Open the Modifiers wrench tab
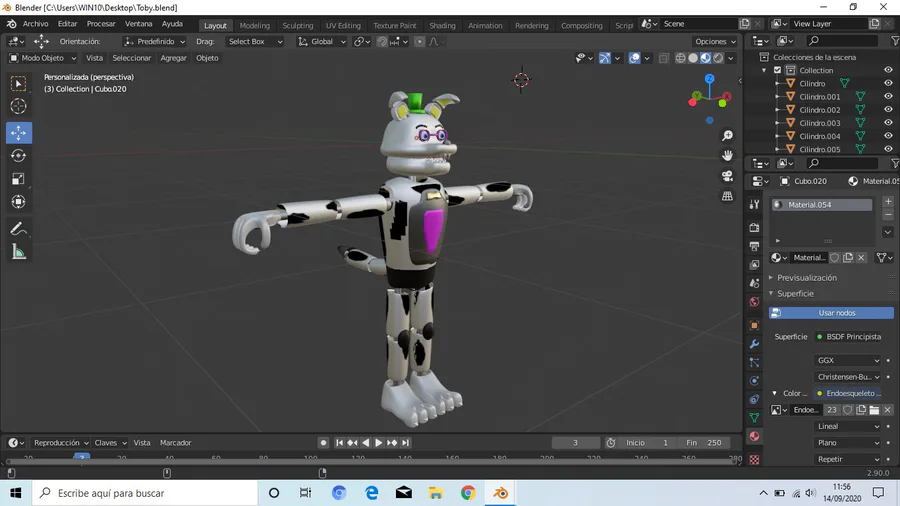 tap(754, 344)
